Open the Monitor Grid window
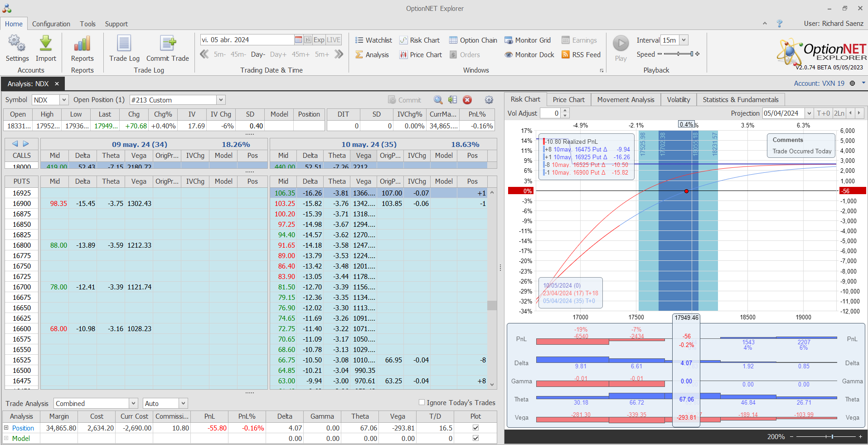 point(528,40)
